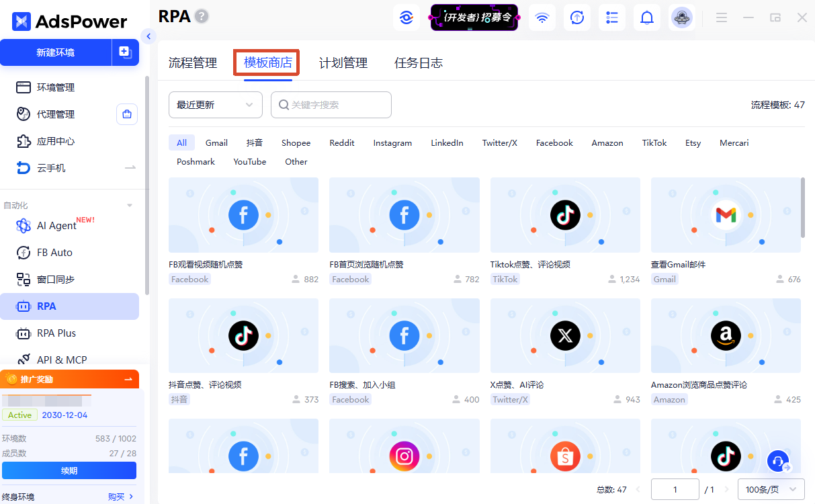Open the 100条/页 page size dropdown
This screenshot has height=504, width=815.
(x=771, y=490)
